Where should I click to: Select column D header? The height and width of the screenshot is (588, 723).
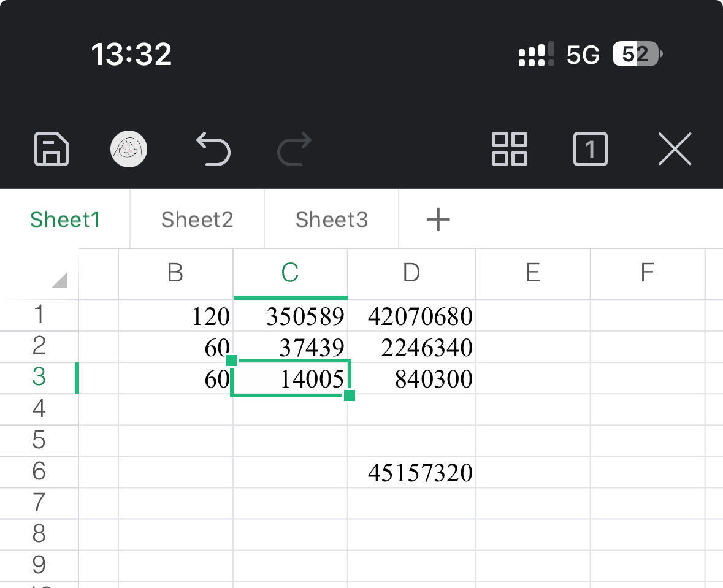pyautogui.click(x=411, y=273)
